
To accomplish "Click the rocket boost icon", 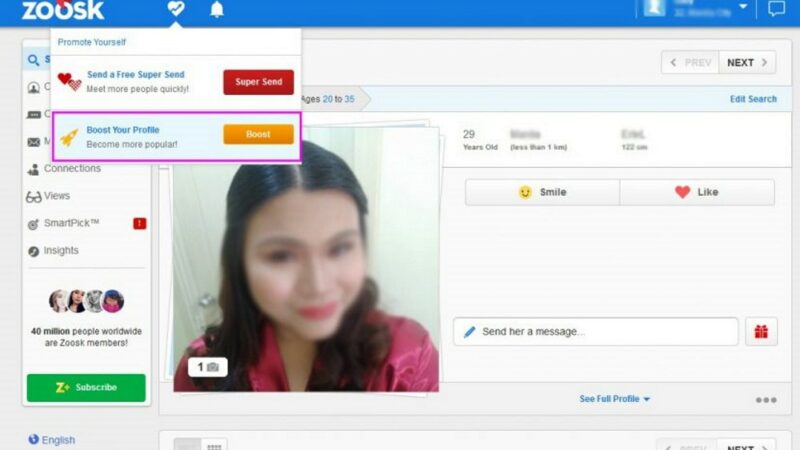I will (69, 137).
